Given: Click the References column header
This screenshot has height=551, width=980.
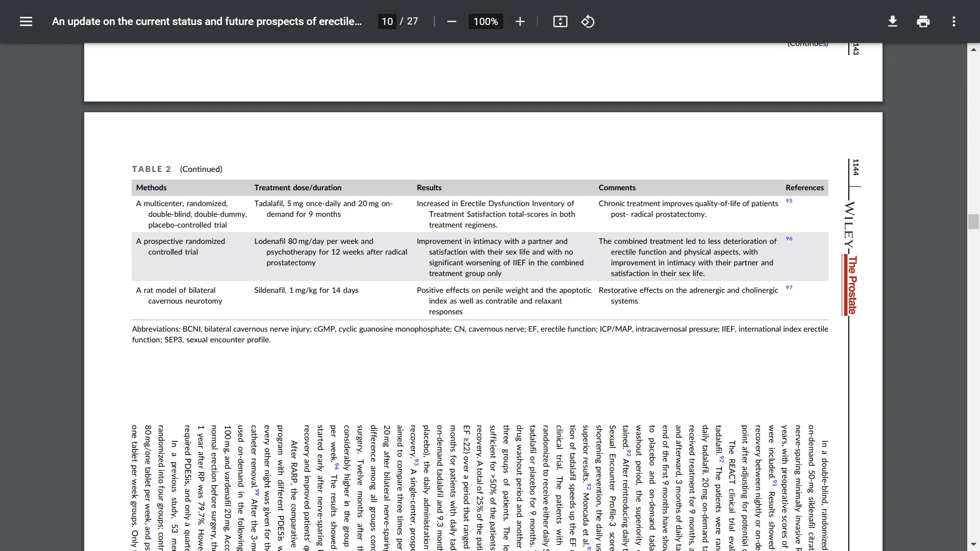Looking at the screenshot, I should click(804, 188).
